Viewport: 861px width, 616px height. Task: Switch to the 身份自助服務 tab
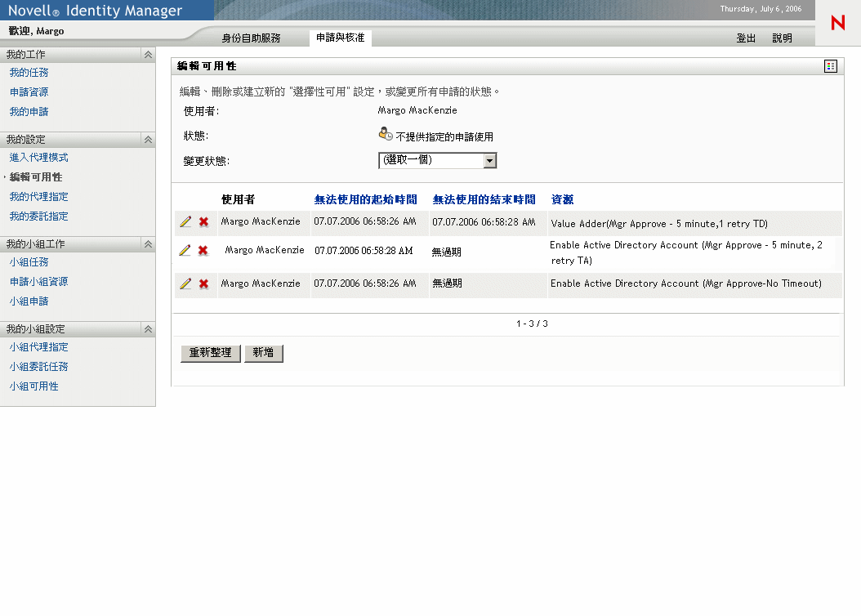251,38
